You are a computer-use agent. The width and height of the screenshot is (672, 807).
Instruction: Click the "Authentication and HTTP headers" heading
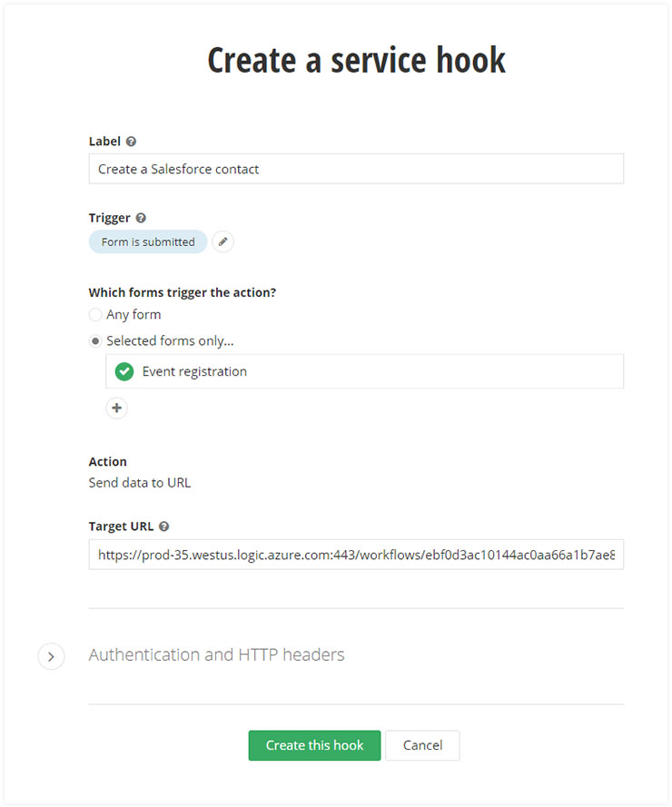pyautogui.click(x=216, y=654)
